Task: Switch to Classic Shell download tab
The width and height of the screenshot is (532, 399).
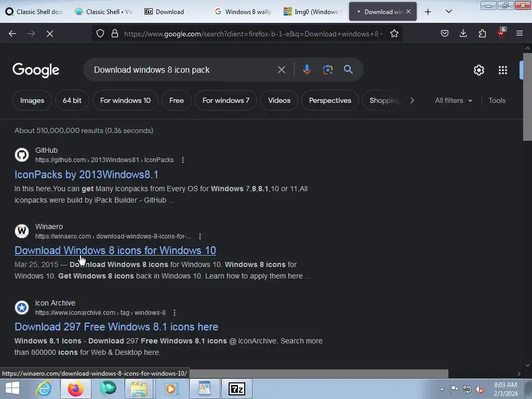Action: pyautogui.click(x=35, y=11)
